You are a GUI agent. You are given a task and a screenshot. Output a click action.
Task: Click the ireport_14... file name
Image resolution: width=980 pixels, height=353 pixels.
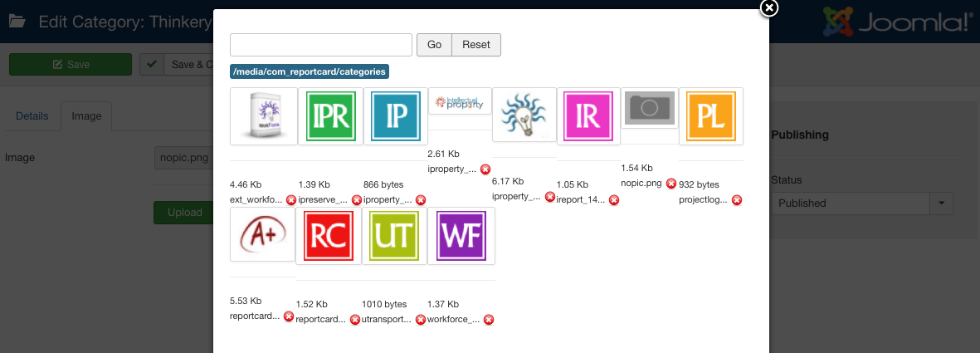point(581,199)
